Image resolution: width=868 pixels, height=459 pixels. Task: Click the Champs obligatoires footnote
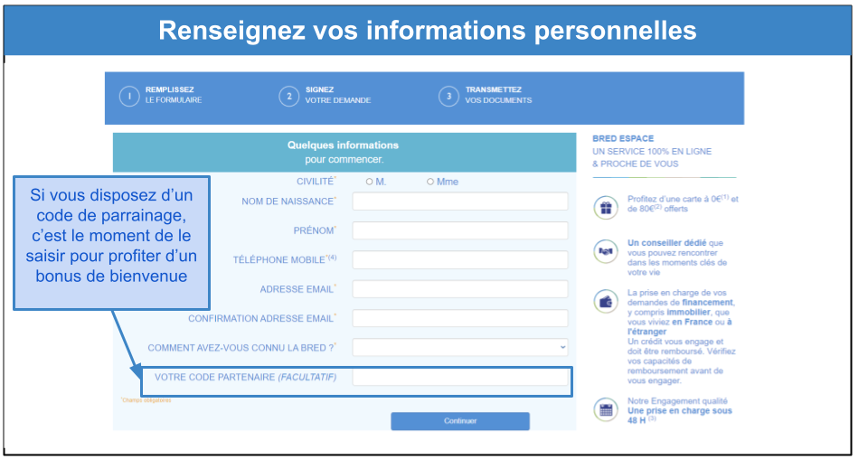(x=146, y=400)
